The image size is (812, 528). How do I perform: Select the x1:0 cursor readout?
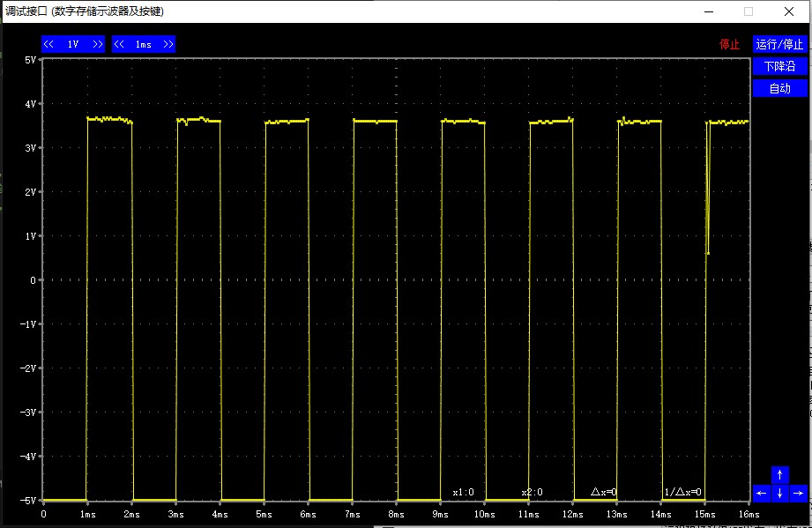click(463, 492)
